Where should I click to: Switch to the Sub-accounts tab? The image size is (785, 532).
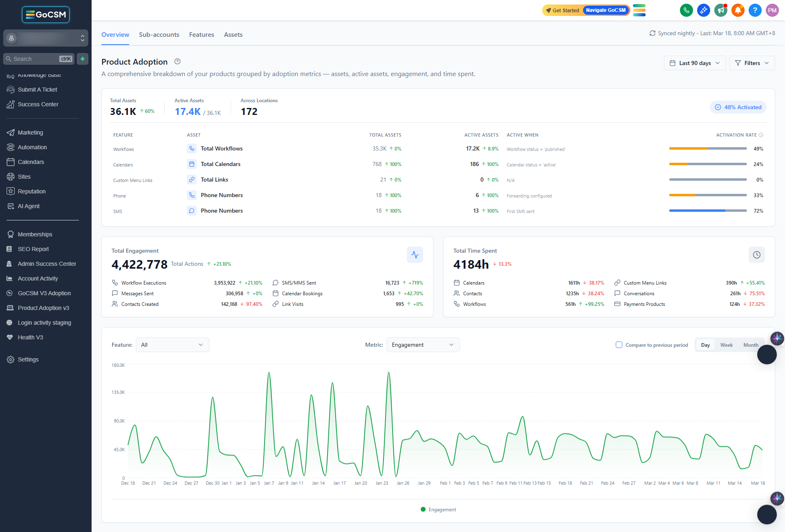[x=159, y=35]
